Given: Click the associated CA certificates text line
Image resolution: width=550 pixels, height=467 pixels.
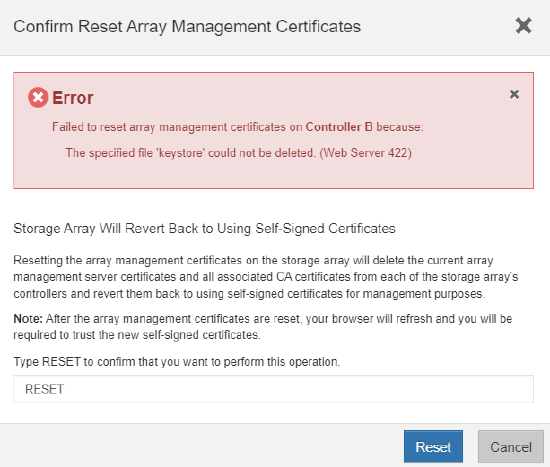Looking at the screenshot, I should [266, 277].
